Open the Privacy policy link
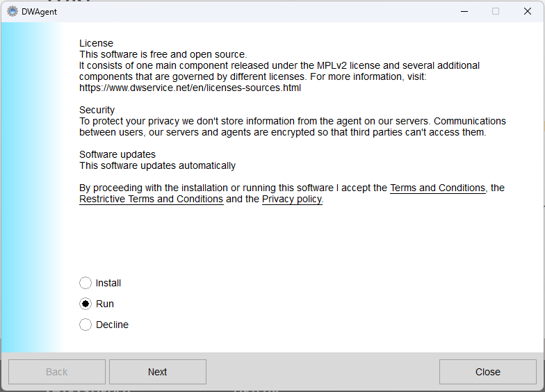Screen dimensions: 545x392 pos(292,199)
